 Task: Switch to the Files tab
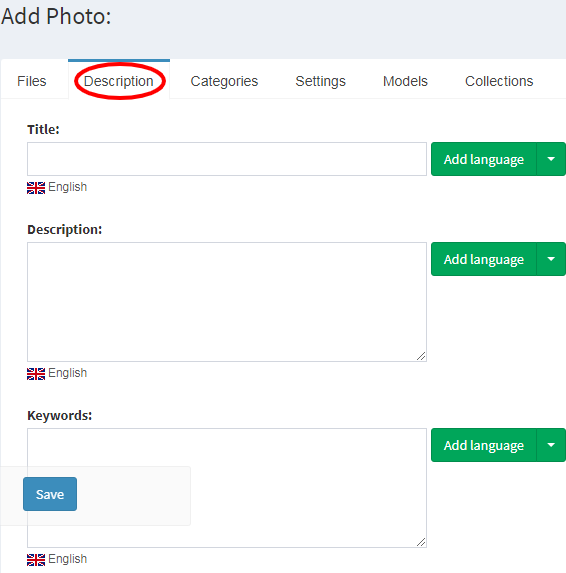[x=32, y=81]
